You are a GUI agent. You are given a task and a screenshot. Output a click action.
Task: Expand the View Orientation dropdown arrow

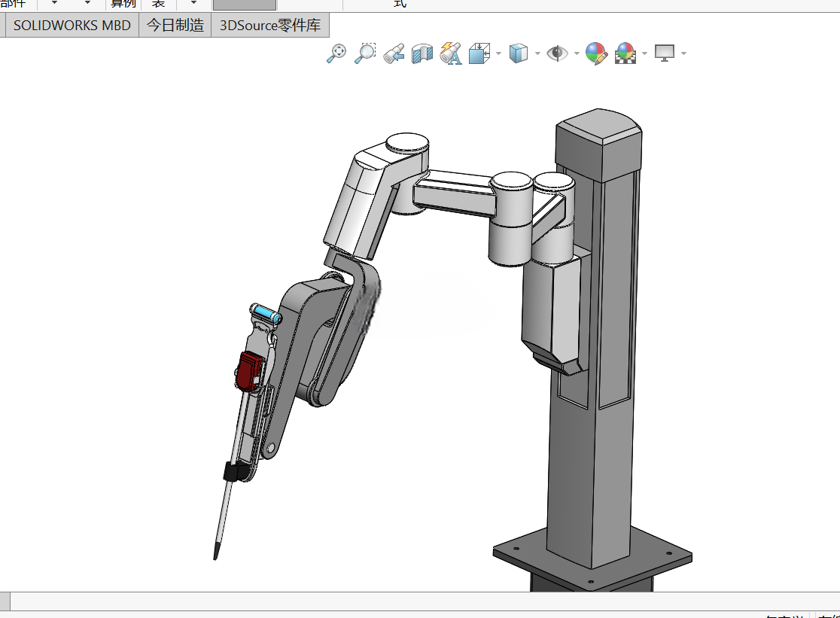[x=499, y=53]
